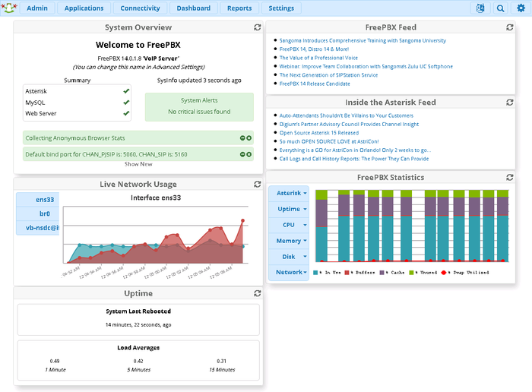Open the language selection icon
This screenshot has height=392, width=532.
[x=480, y=8]
